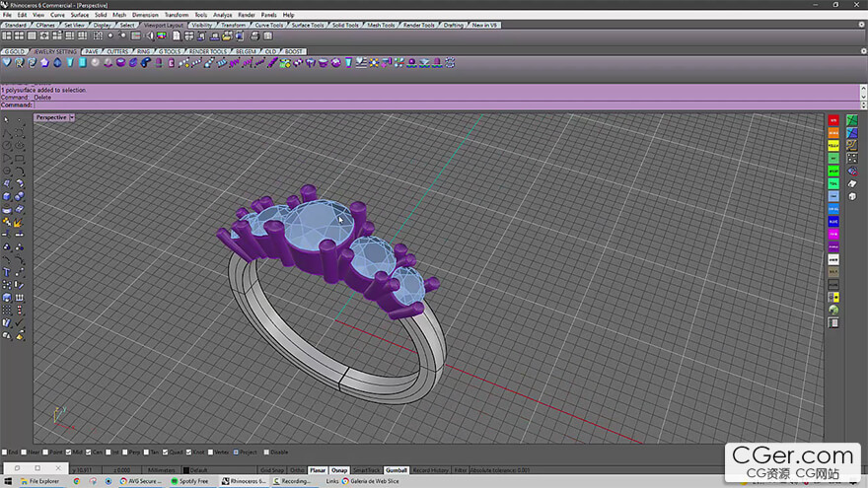
Task: Click the green globe icon on right sidebar
Action: [x=833, y=311]
